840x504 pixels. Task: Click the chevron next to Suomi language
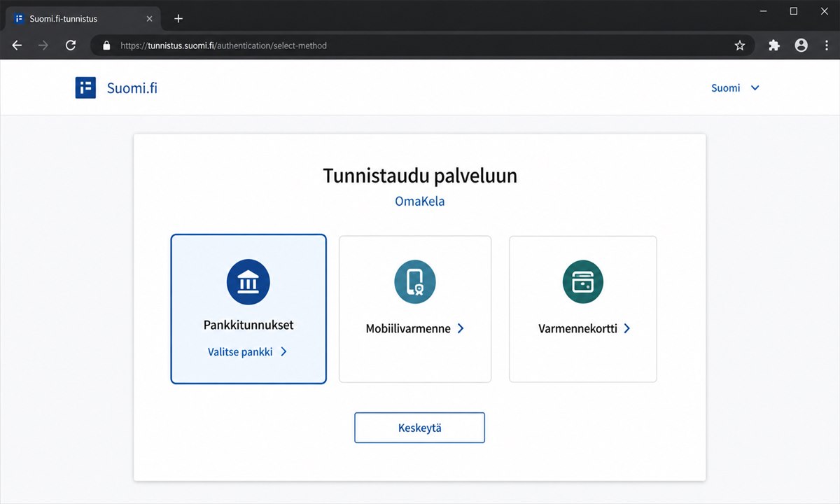pos(755,88)
